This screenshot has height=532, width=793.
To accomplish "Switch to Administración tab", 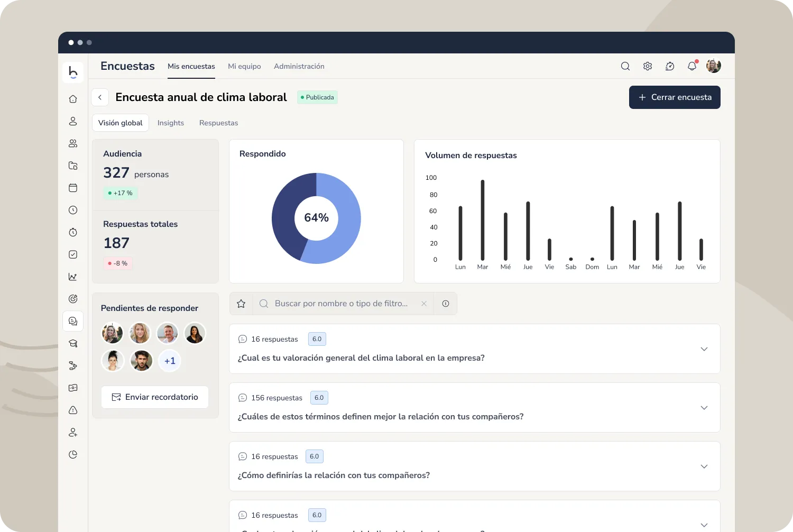I will [299, 66].
